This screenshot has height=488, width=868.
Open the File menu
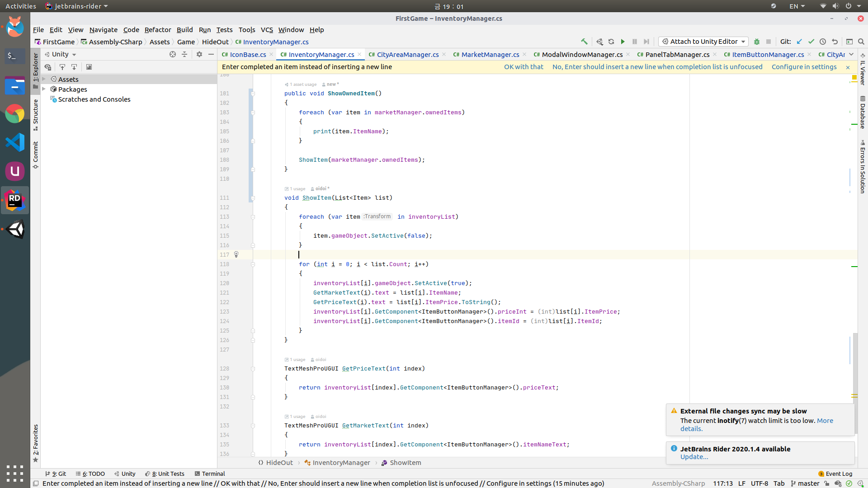pyautogui.click(x=38, y=30)
